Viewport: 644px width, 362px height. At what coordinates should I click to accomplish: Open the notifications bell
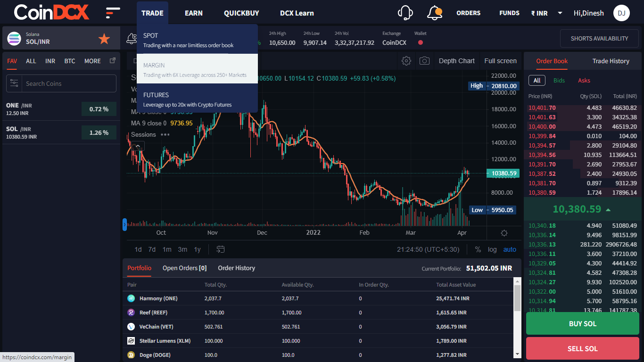435,13
